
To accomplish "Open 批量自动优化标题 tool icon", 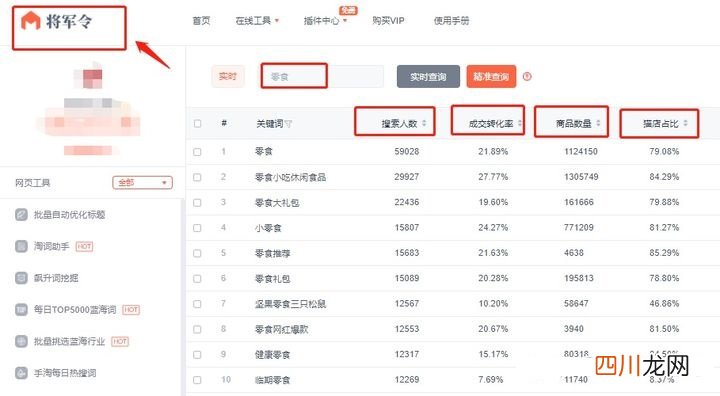I will click(21, 215).
